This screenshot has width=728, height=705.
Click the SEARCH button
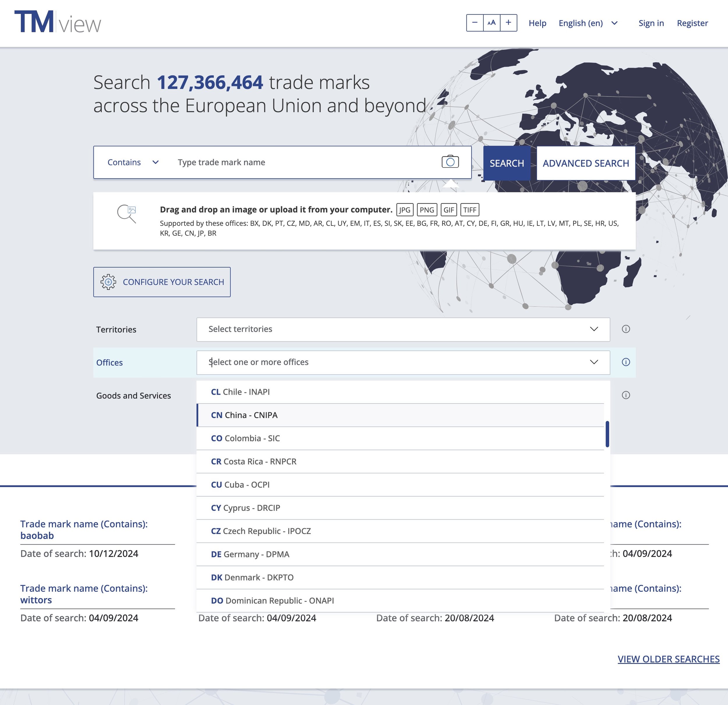[x=507, y=163]
